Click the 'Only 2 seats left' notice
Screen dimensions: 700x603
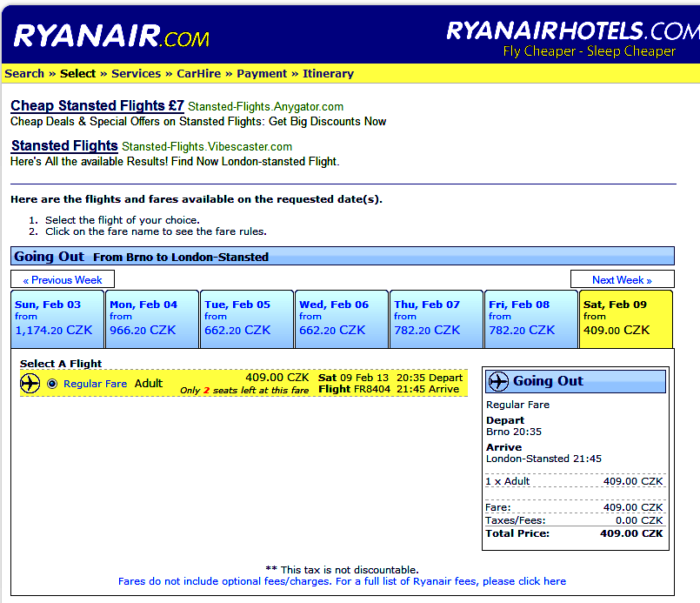pos(244,391)
